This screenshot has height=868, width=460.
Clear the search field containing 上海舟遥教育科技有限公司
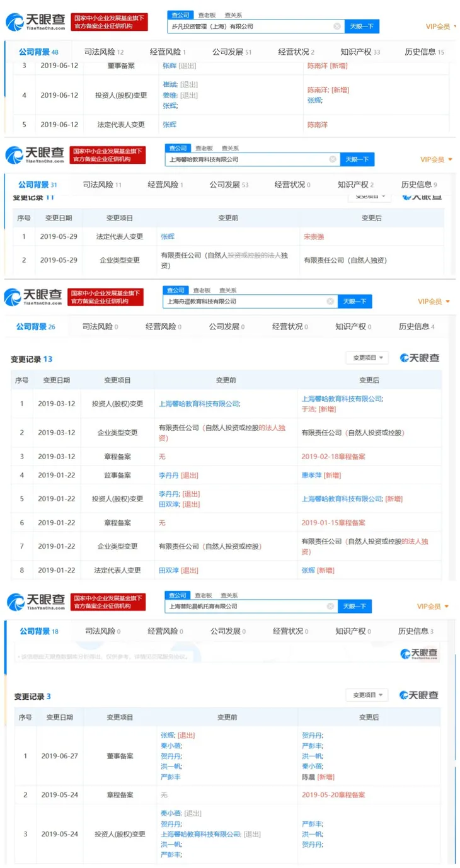click(x=330, y=302)
